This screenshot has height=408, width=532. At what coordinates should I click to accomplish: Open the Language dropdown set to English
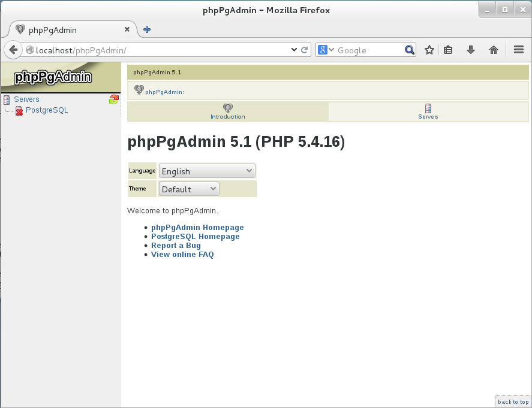click(207, 171)
